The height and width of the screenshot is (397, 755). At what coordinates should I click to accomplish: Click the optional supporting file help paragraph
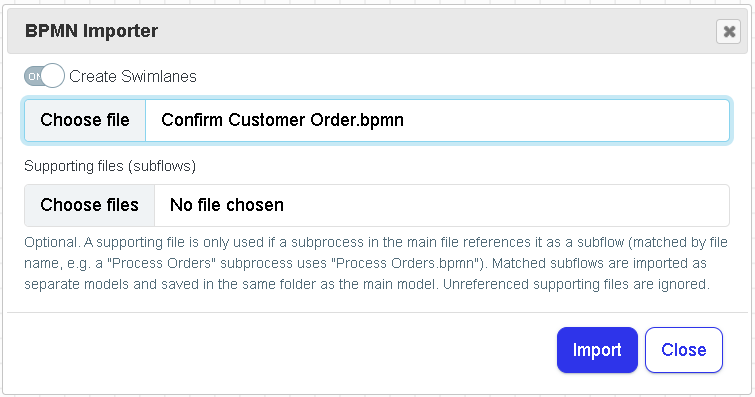(376, 263)
